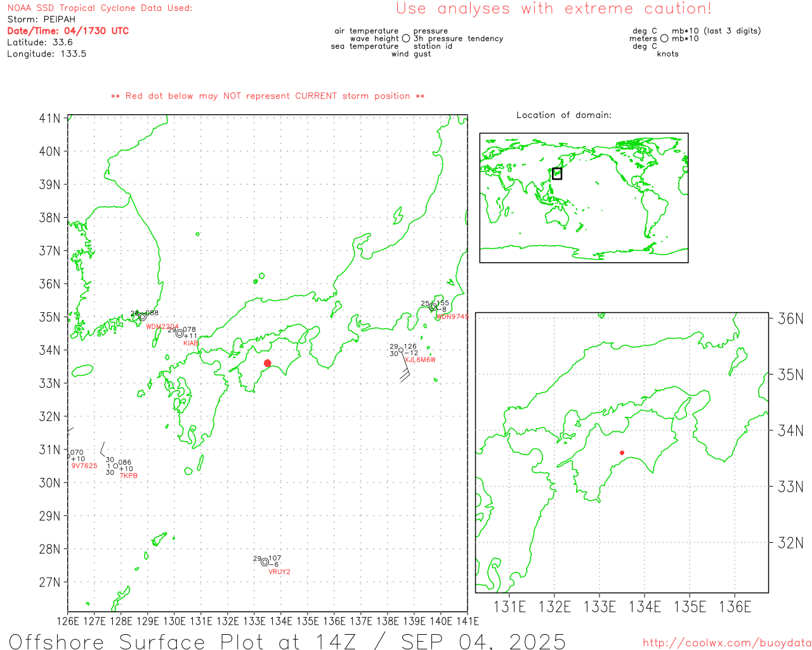Image resolution: width=812 pixels, height=650 pixels.
Task: Click 'Location of domain:' caption
Action: coord(564,115)
